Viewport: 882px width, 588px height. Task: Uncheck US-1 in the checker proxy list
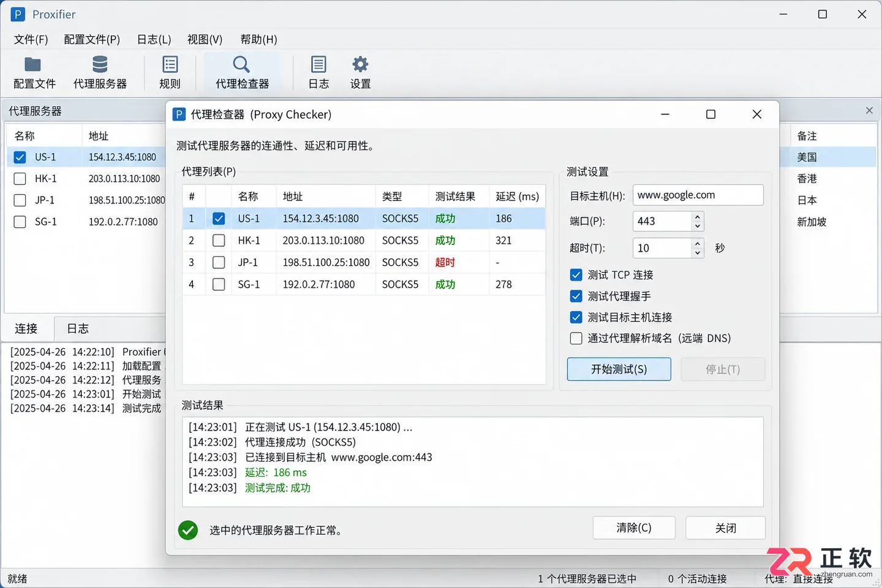pyautogui.click(x=219, y=219)
